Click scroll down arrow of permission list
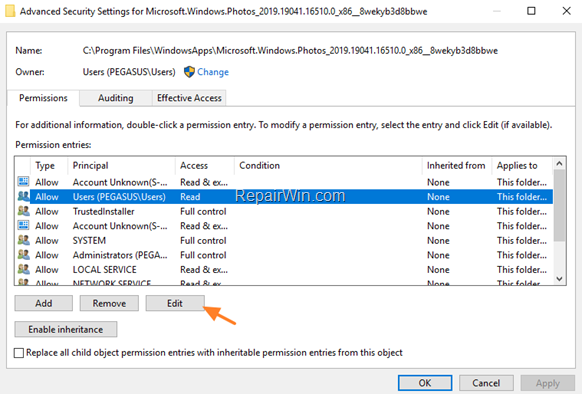 559,279
